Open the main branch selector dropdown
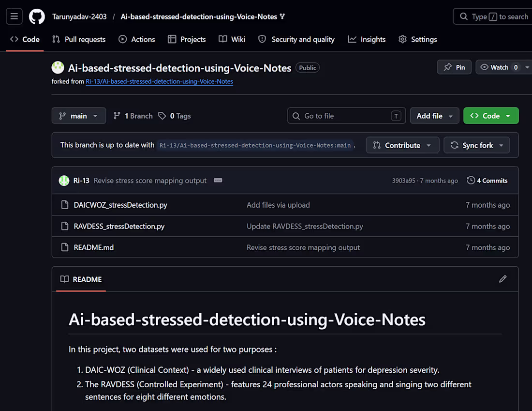The width and height of the screenshot is (532, 411). (x=79, y=116)
